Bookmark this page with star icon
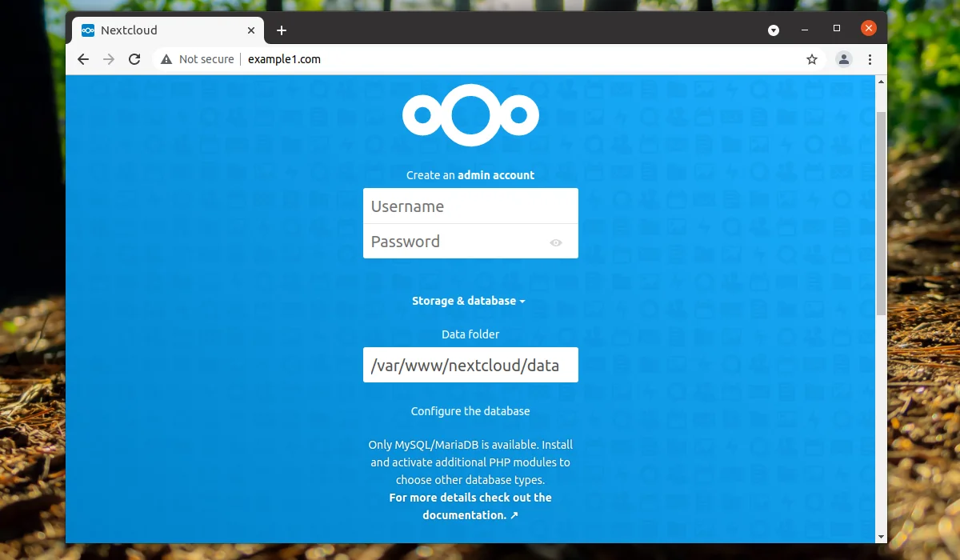The width and height of the screenshot is (960, 560). [x=812, y=59]
